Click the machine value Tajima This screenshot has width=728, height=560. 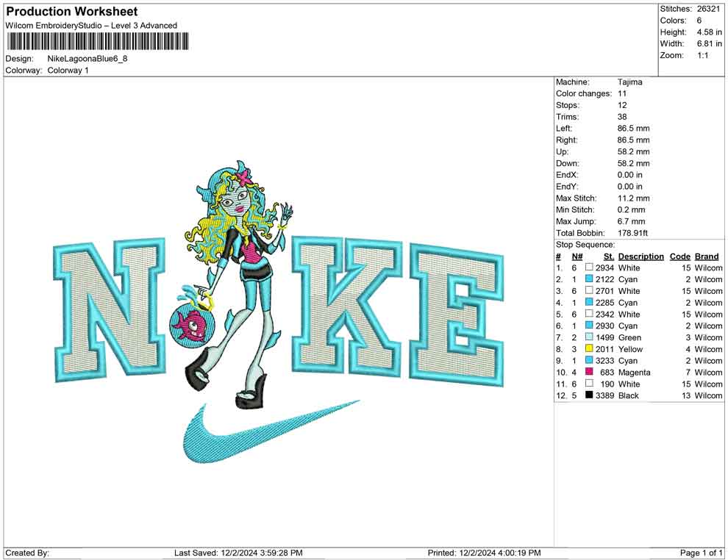pos(629,82)
